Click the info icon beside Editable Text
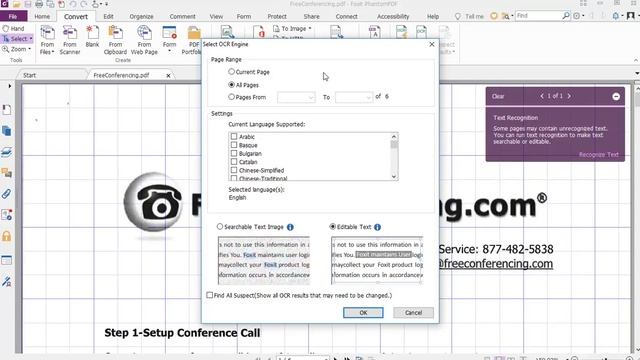The height and width of the screenshot is (360, 640). [x=378, y=227]
